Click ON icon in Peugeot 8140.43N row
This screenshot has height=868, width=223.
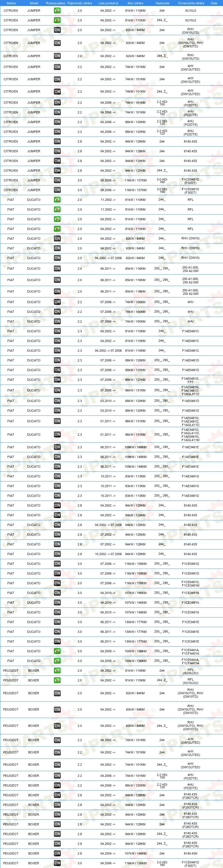tap(57, 853)
